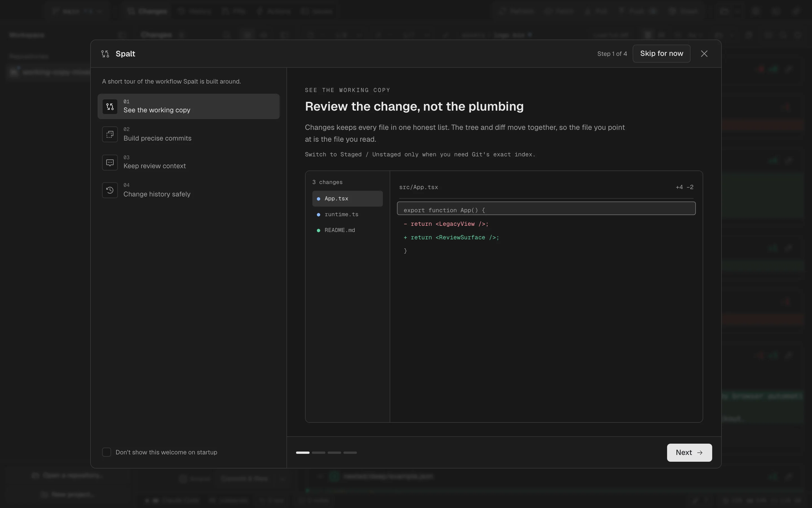Viewport: 812px width, 508px height.
Task: Select App.tsx in the changes list
Action: [347, 199]
